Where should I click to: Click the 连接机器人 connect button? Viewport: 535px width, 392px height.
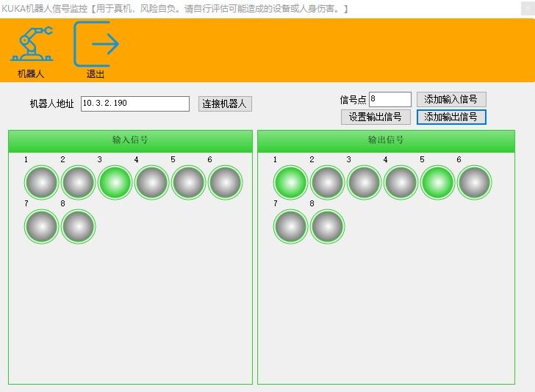coord(225,104)
